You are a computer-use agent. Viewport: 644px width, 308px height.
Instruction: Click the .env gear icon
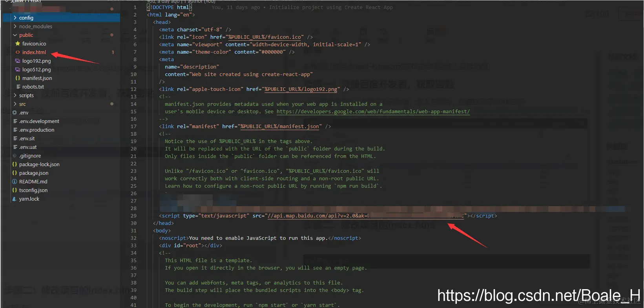click(x=15, y=112)
